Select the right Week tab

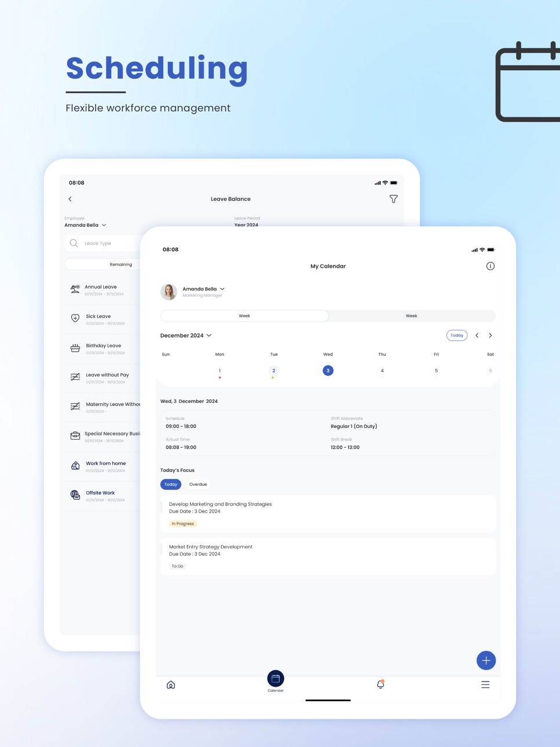[411, 316]
